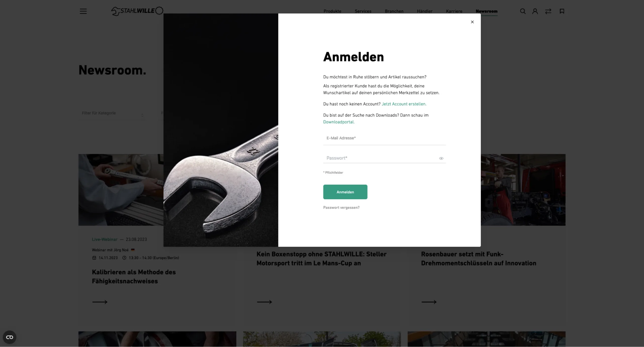
Task: Open the search magnifier icon
Action: point(523,11)
